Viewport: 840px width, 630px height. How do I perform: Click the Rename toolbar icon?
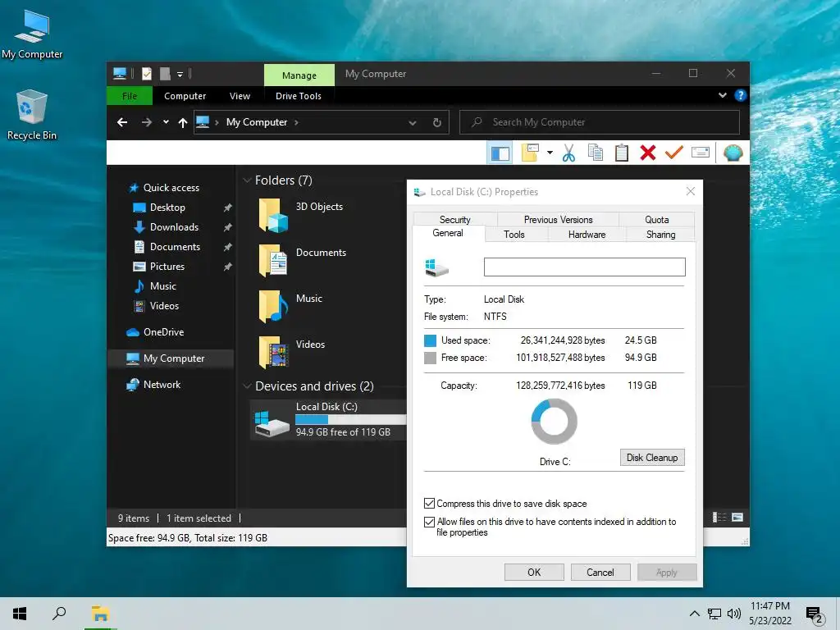(x=701, y=153)
